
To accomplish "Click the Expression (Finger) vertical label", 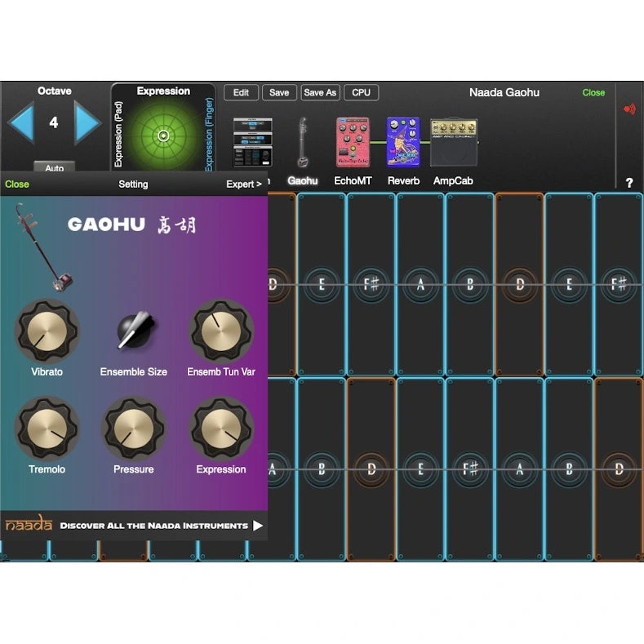I will coord(209,135).
